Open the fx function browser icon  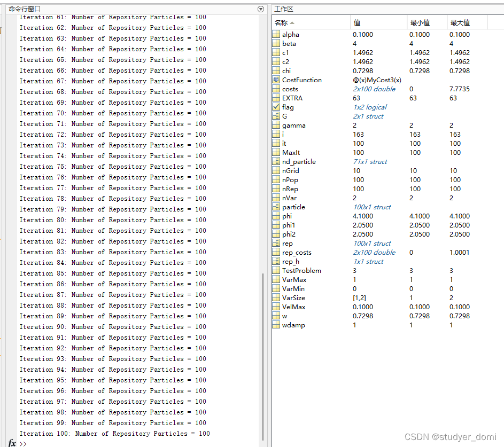click(12, 443)
